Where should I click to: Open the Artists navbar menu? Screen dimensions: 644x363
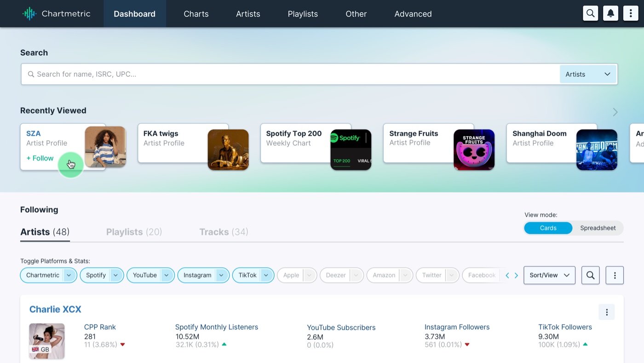pos(248,14)
